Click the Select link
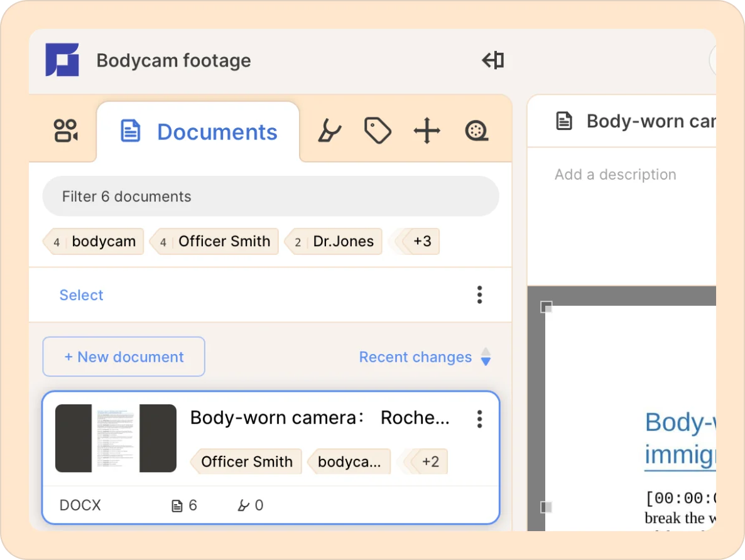 [81, 295]
